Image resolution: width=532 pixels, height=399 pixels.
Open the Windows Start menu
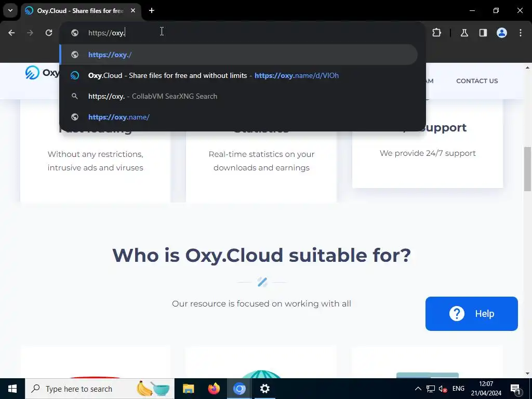[12, 389]
